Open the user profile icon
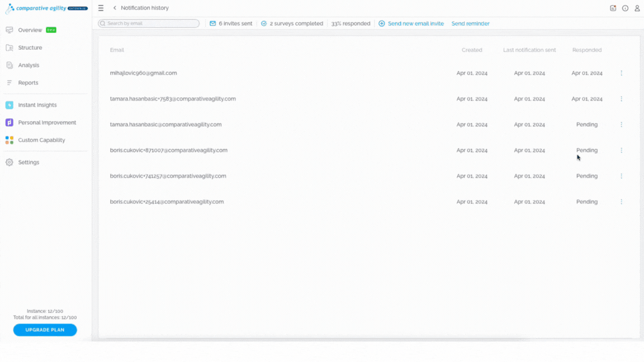The width and height of the screenshot is (644, 362). click(x=637, y=8)
